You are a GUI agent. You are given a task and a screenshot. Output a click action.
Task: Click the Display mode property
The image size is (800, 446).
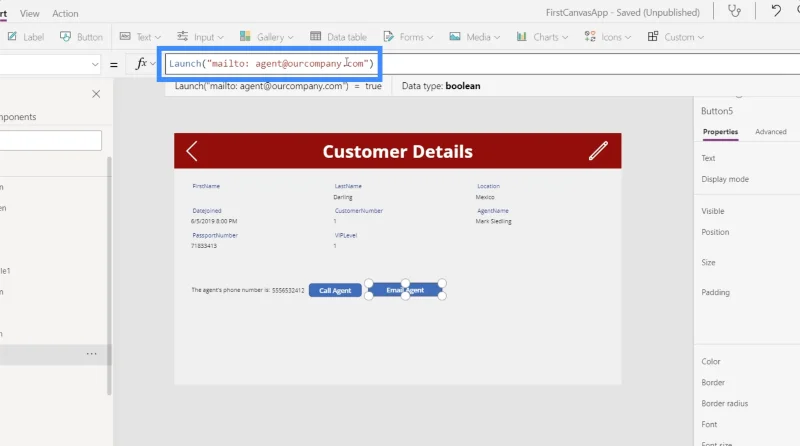[725, 179]
